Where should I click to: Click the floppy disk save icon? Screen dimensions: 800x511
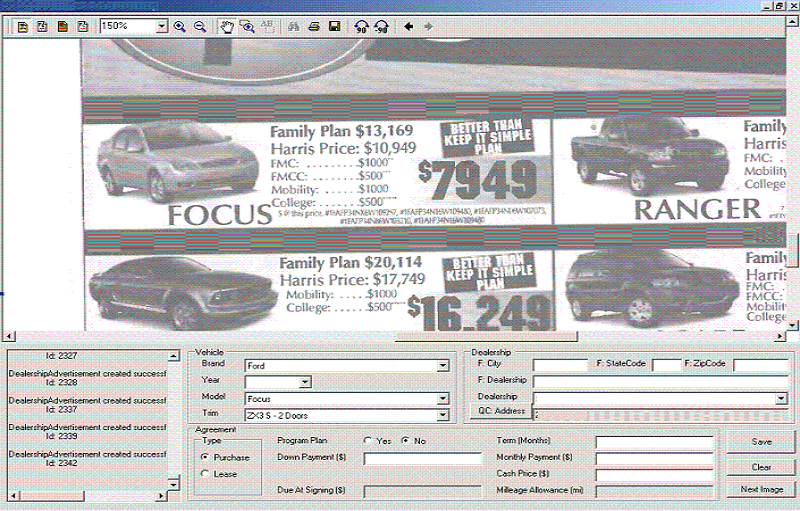click(x=335, y=27)
